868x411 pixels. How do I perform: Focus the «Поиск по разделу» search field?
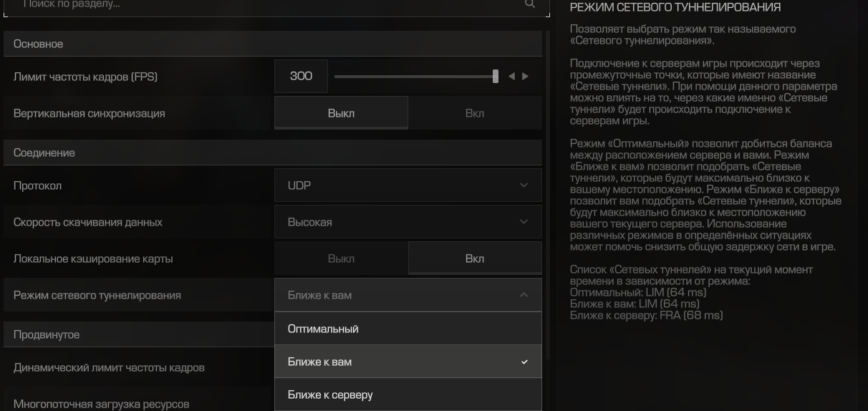pos(276,6)
